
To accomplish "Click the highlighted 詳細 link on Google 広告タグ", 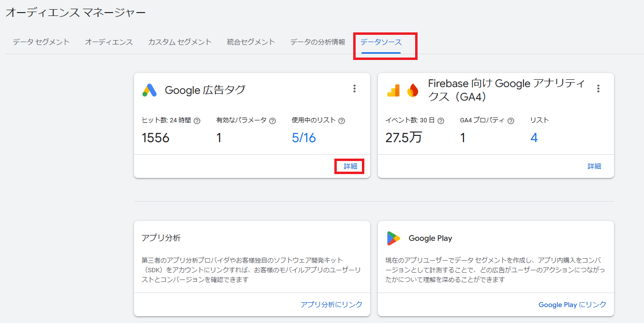I will 349,166.
